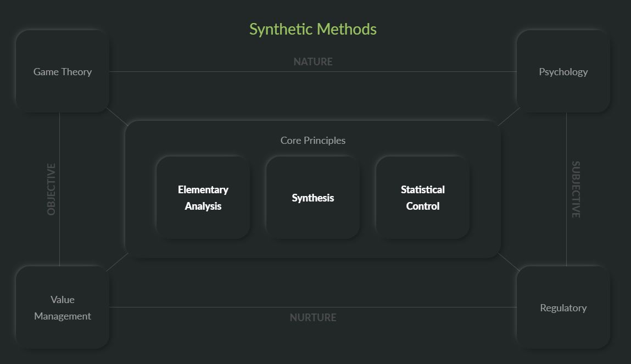Switch to the SUBJECTIVE side

[574, 189]
